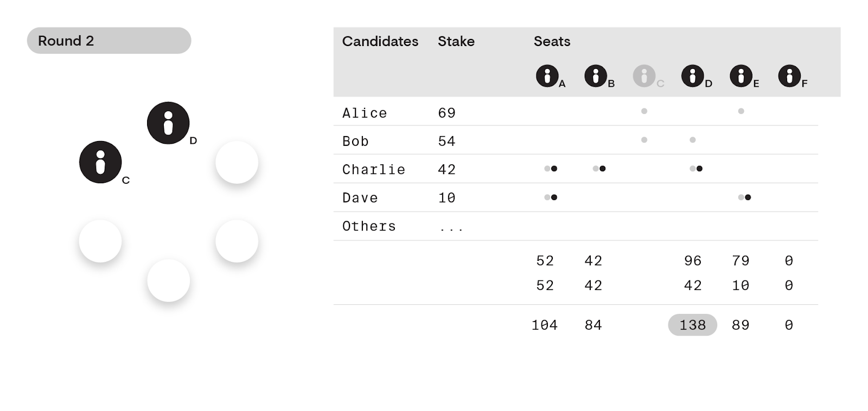
Task: Click Charlie's dot pair under Seat B
Action: (599, 169)
